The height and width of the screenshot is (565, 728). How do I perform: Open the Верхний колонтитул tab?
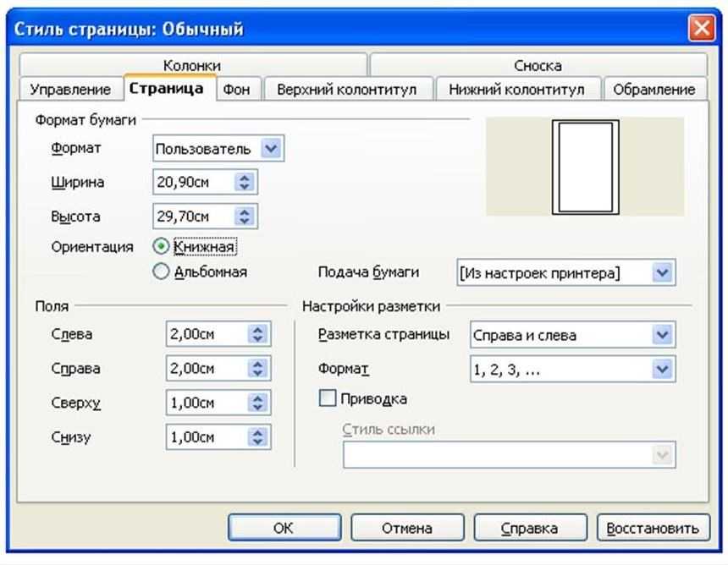click(347, 89)
